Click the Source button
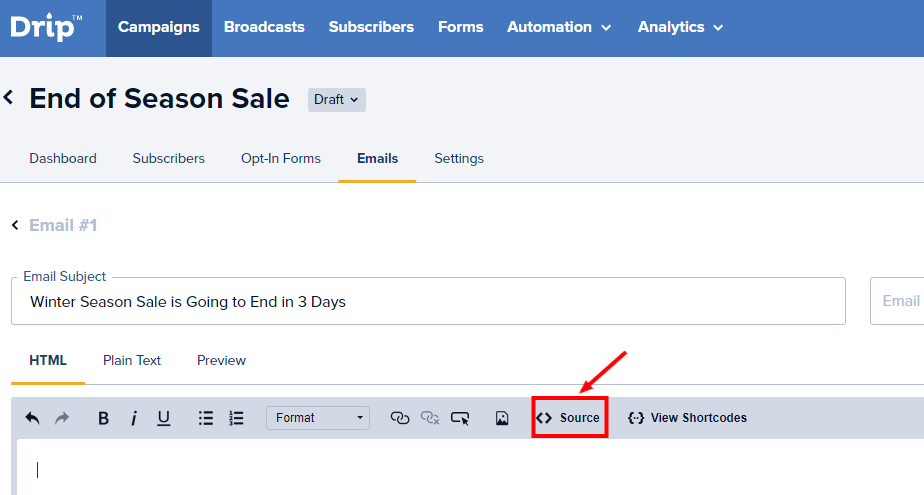Viewport: 924px width, 495px height. pos(569,418)
